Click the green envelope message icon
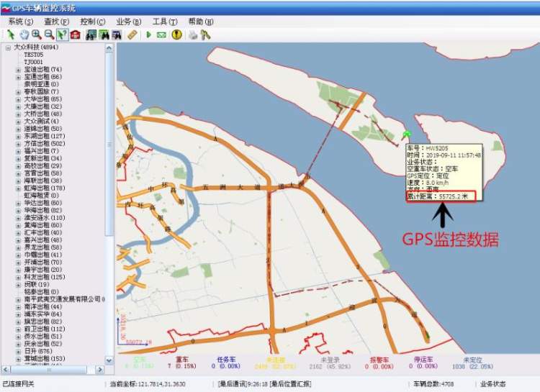 pyautogui.click(x=161, y=35)
